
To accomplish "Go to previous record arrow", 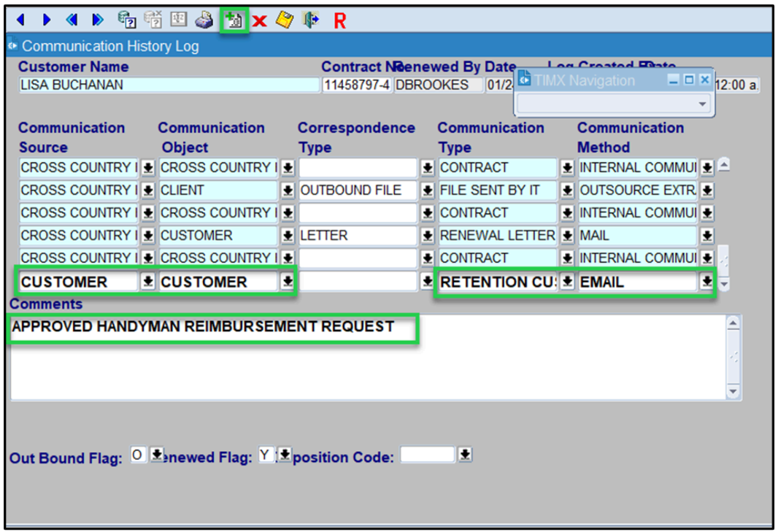I will pyautogui.click(x=20, y=20).
